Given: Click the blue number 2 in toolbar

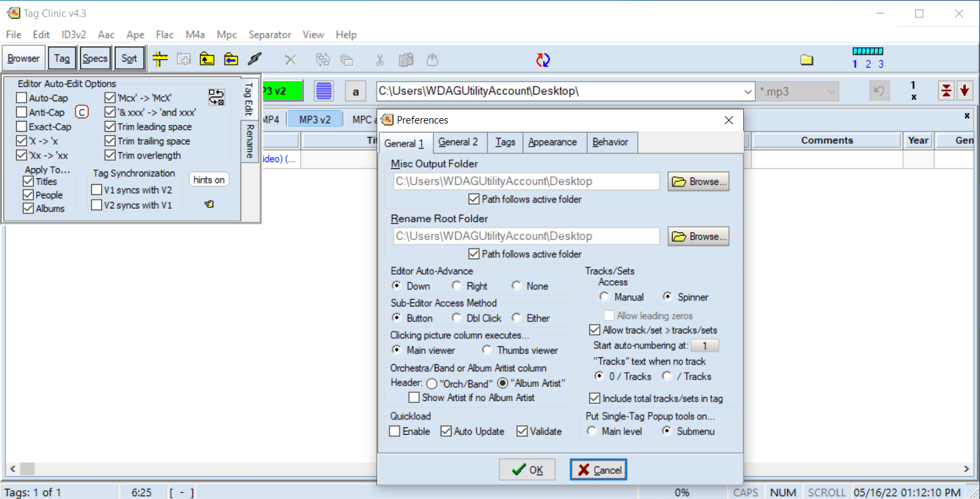Looking at the screenshot, I should point(868,64).
